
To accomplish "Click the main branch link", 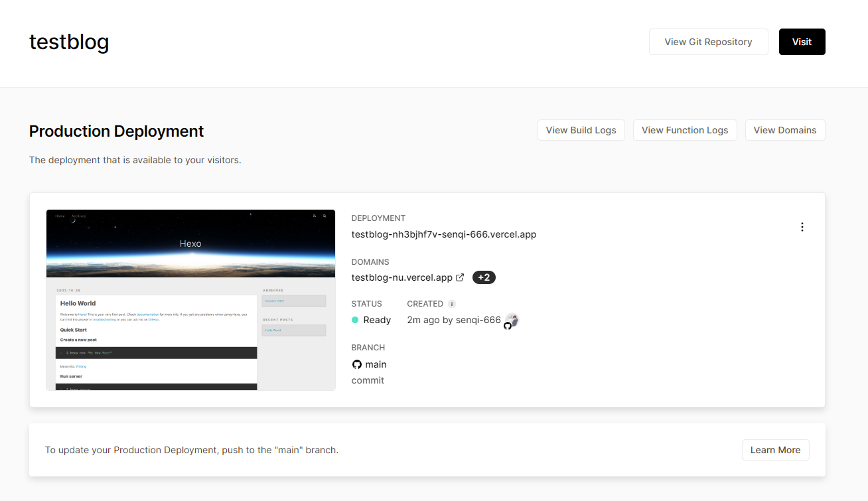I will coord(376,364).
